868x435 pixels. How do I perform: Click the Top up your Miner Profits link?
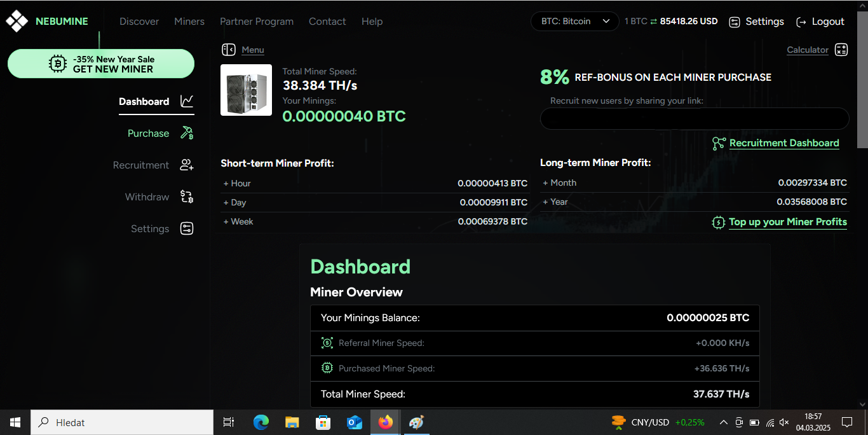point(787,222)
